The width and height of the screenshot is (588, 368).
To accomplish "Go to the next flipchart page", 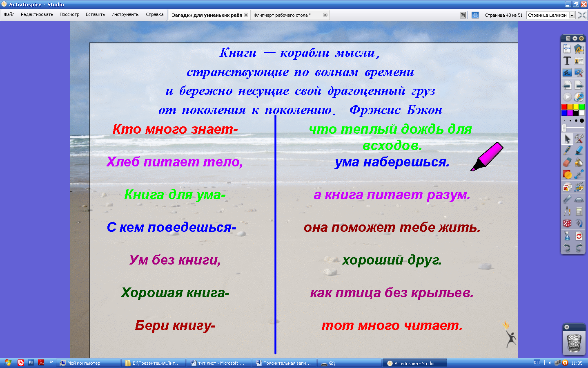I will [579, 85].
